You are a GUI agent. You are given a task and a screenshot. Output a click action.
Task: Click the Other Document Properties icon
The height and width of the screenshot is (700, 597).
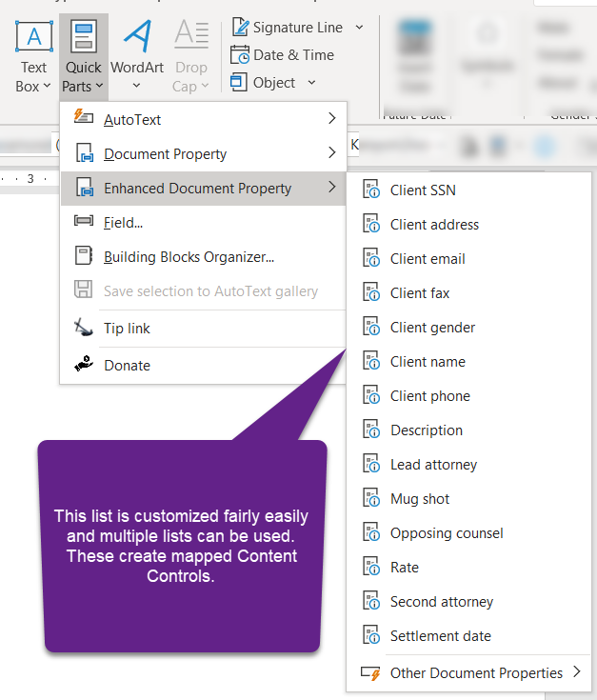pos(370,672)
